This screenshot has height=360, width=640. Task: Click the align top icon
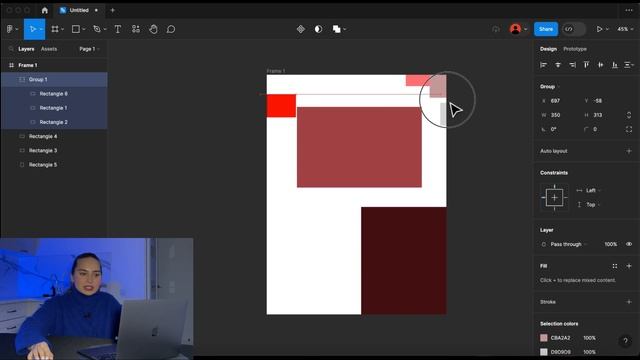(x=587, y=65)
